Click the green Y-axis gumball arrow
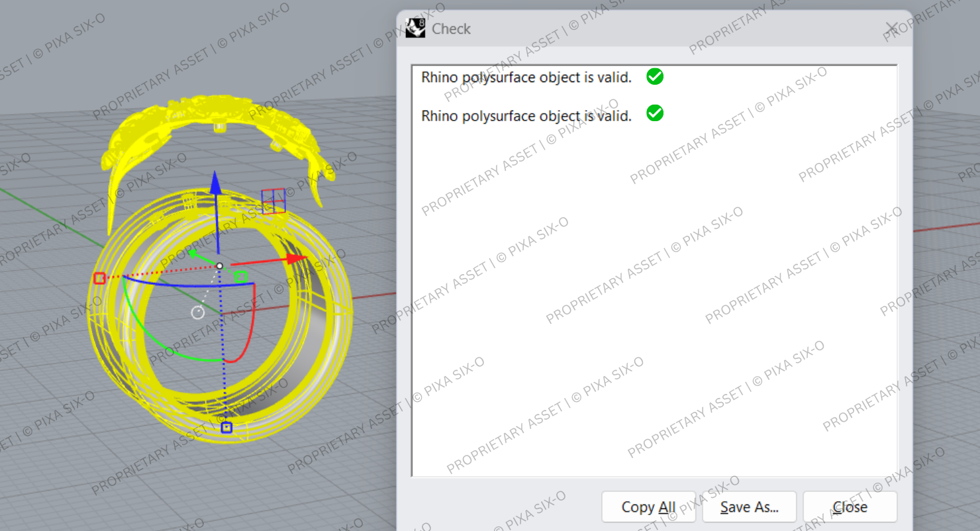 coord(192,253)
